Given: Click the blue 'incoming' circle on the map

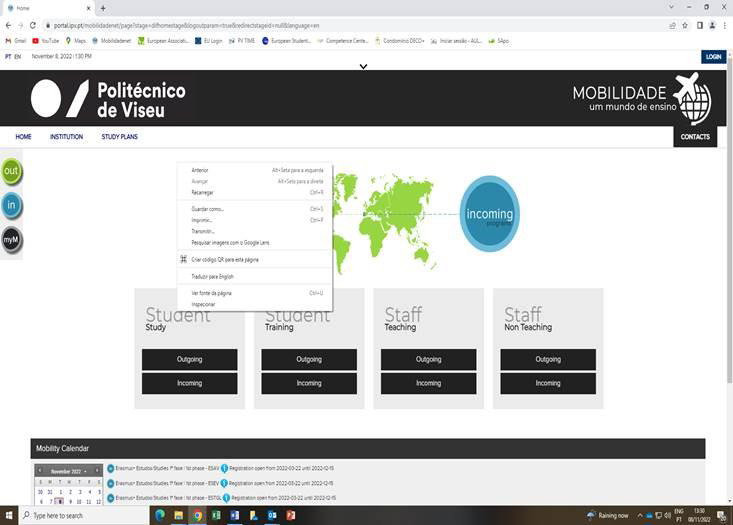Looking at the screenshot, I should (489, 214).
